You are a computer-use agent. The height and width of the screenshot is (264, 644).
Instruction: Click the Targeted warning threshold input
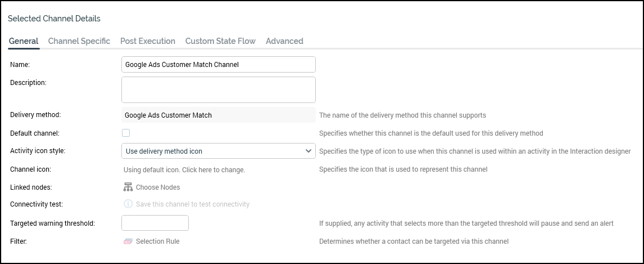click(155, 223)
